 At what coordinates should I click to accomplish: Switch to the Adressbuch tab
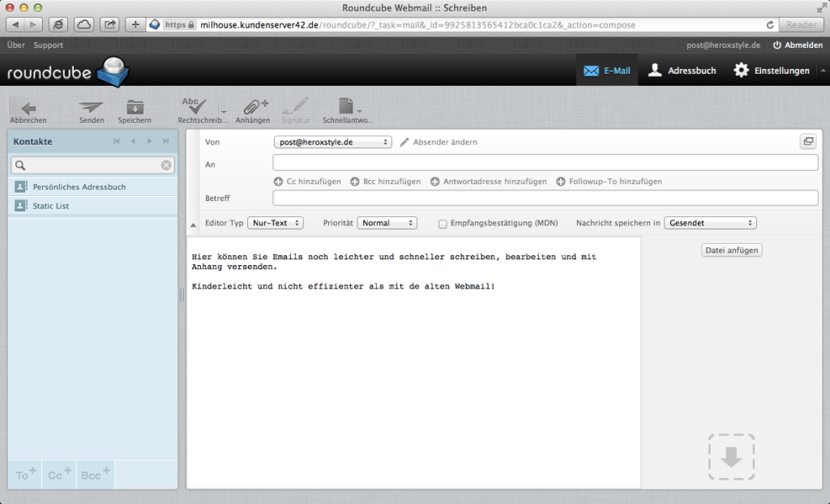point(682,70)
